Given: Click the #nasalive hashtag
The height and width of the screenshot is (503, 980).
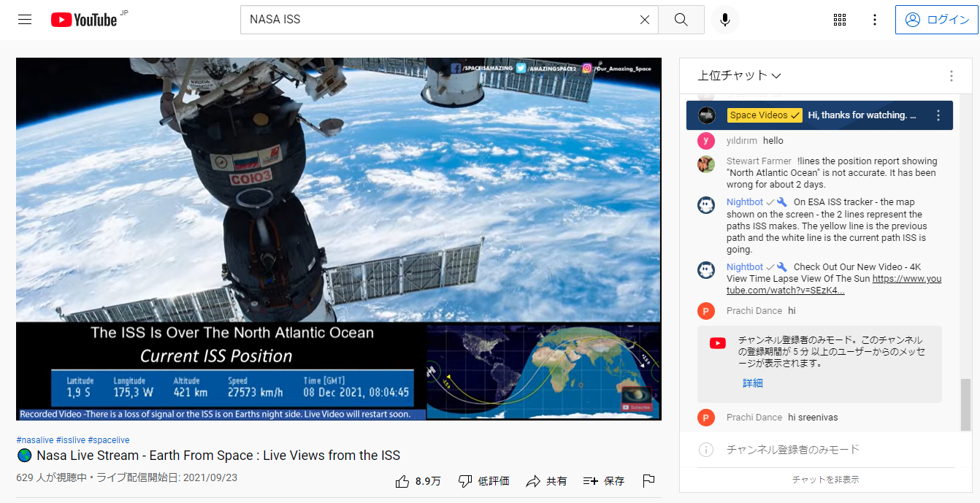Looking at the screenshot, I should point(34,440).
